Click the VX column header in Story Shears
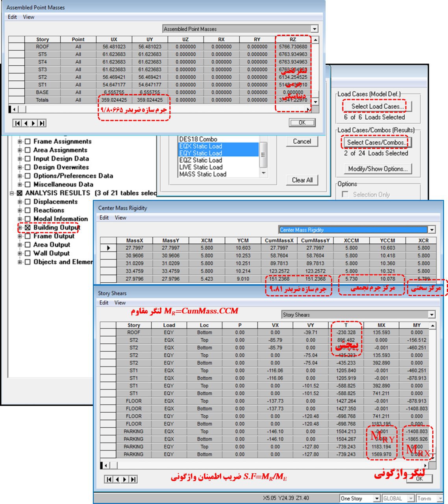The image size is (448, 504). pos(275,325)
